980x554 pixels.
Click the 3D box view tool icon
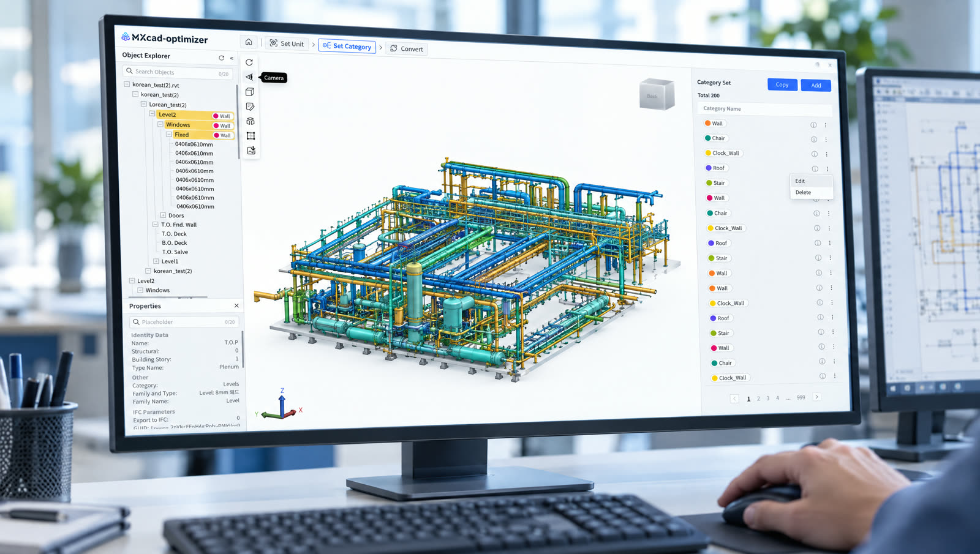[x=250, y=92]
